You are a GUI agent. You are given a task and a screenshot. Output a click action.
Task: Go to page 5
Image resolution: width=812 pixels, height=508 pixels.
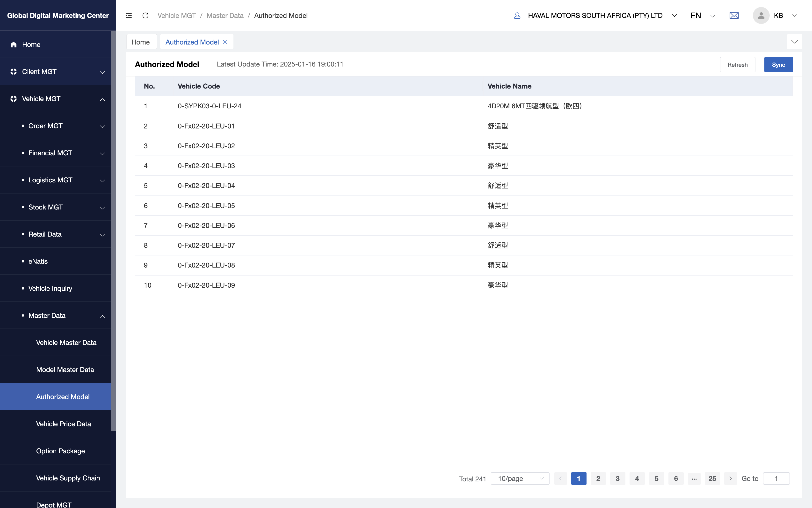coord(656,478)
